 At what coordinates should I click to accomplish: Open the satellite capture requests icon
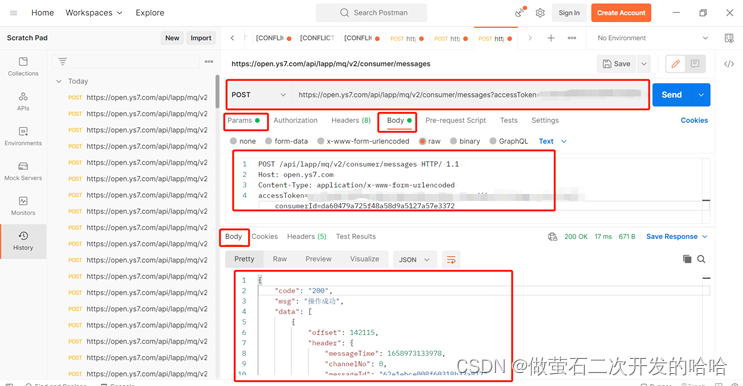(x=520, y=12)
